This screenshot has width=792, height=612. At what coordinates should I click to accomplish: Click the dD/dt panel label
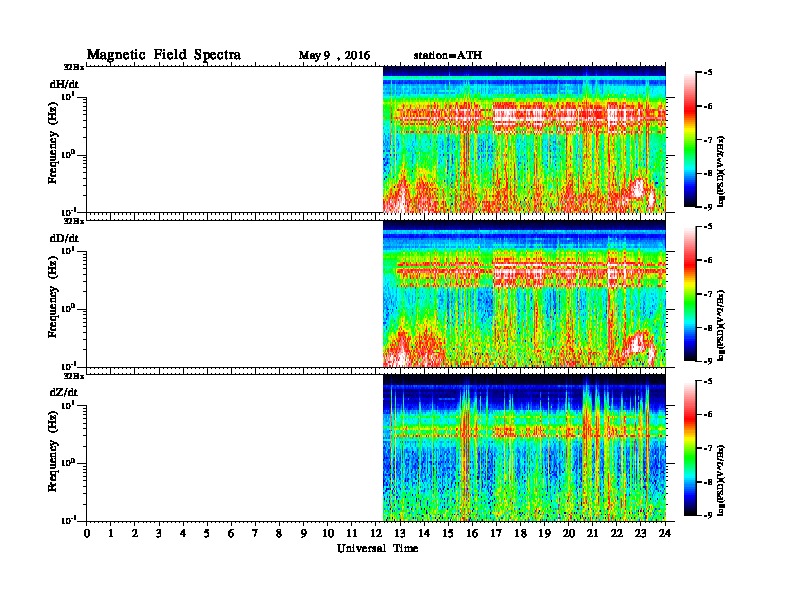[x=64, y=238]
